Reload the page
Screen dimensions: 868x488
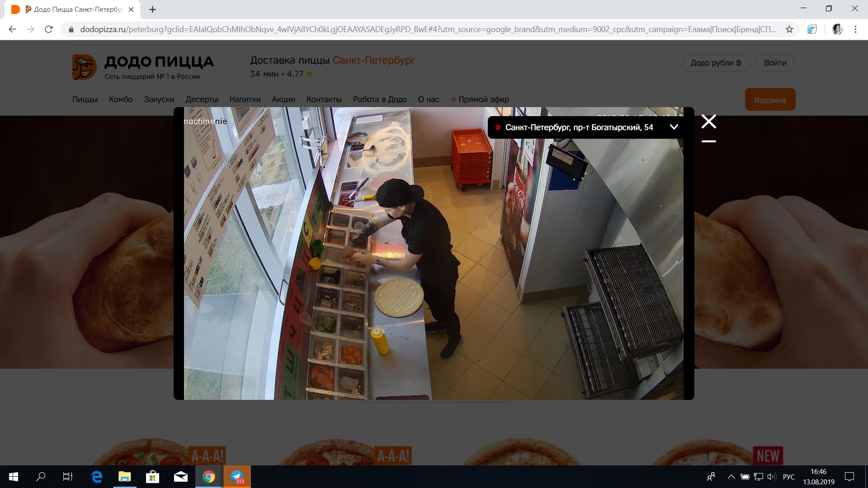(x=49, y=29)
